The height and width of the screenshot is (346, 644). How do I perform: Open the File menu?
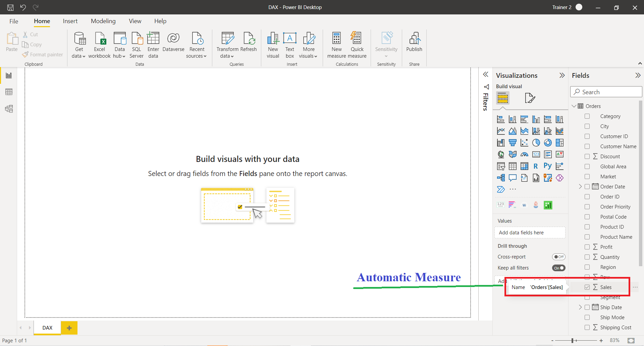tap(14, 21)
